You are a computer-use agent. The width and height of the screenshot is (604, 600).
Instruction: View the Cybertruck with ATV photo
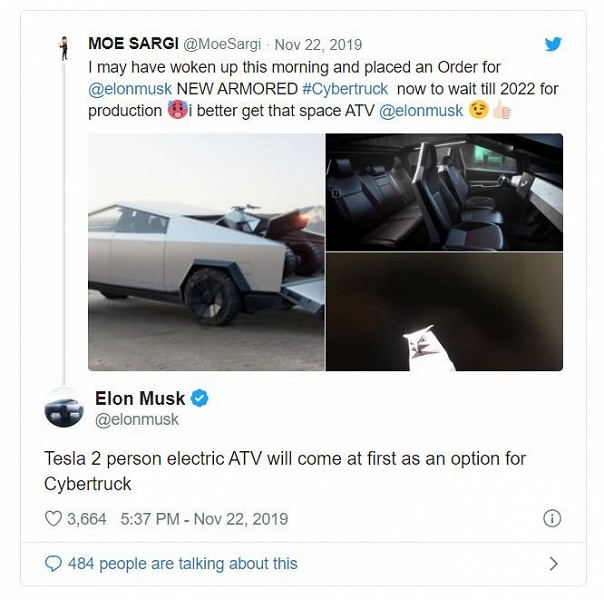tap(206, 252)
